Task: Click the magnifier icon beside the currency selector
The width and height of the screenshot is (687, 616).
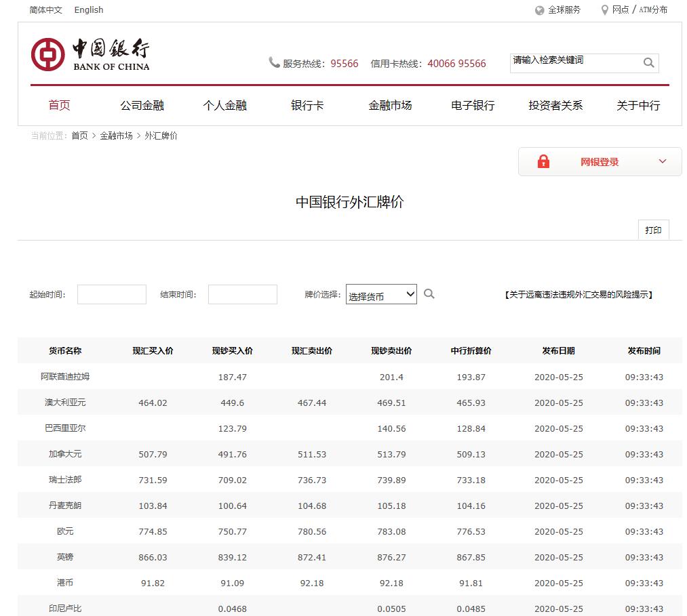Action: [x=429, y=294]
